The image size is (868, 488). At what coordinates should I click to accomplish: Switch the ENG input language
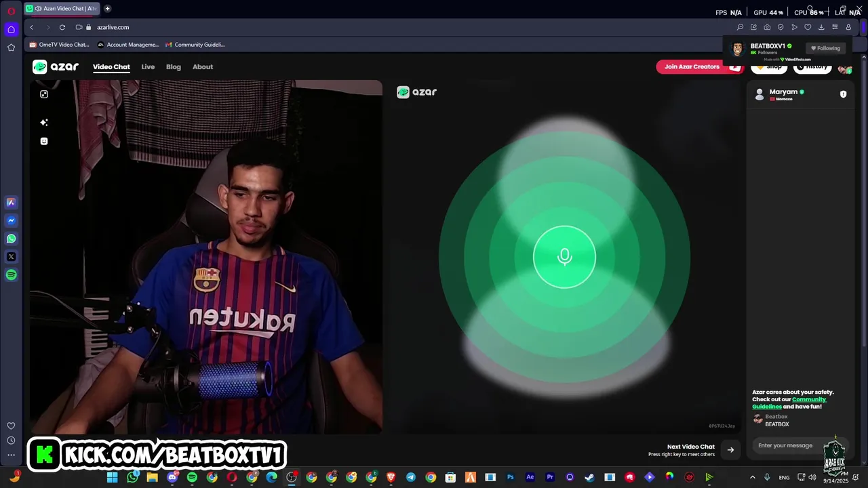pos(784,477)
